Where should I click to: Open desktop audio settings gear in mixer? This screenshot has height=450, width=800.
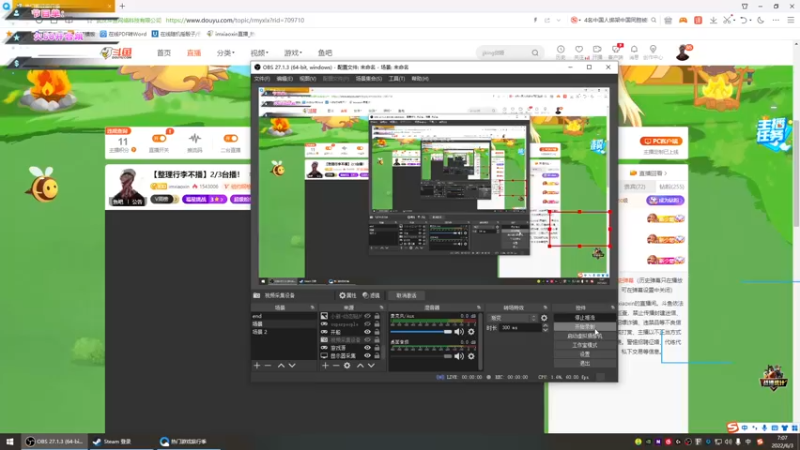click(471, 356)
